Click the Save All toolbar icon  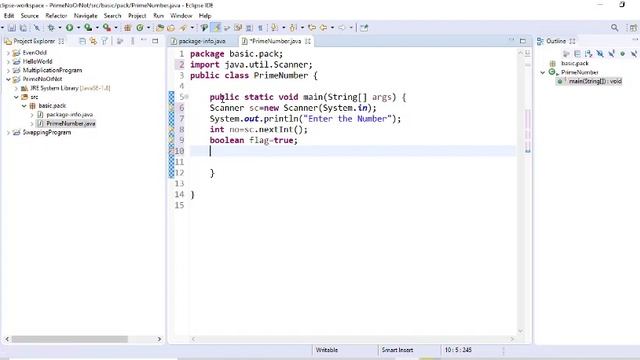coord(23,28)
